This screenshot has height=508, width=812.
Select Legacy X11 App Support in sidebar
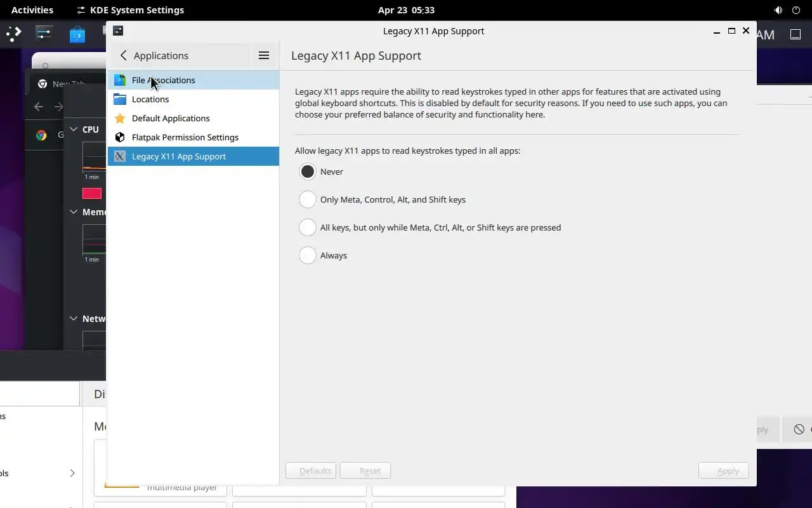pyautogui.click(x=193, y=156)
